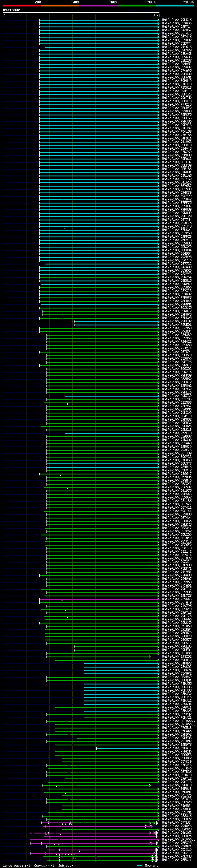Open hit UniRef100_C5XS10

[177, 850]
